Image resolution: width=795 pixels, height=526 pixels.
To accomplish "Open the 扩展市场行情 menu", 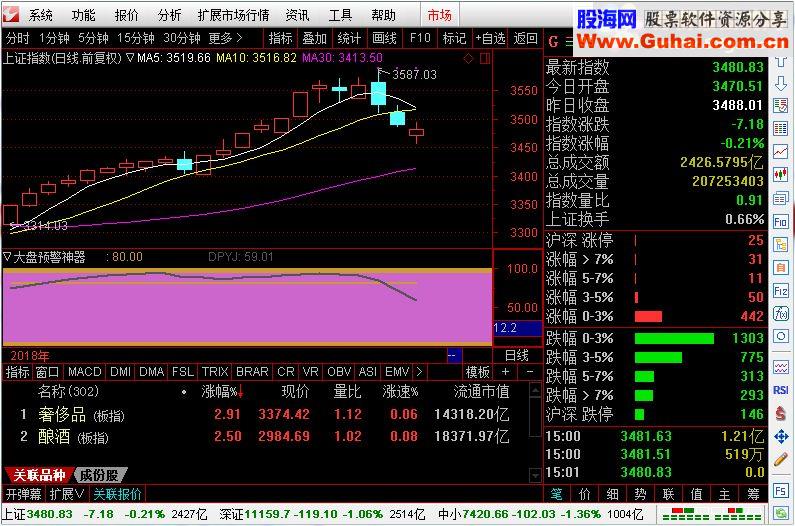I will [233, 15].
